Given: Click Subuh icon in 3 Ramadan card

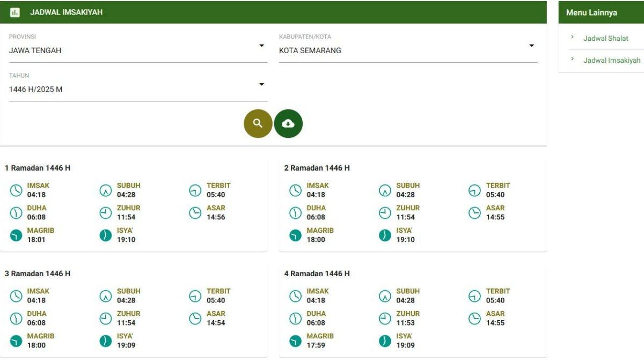Looking at the screenshot, I should 106,296.
